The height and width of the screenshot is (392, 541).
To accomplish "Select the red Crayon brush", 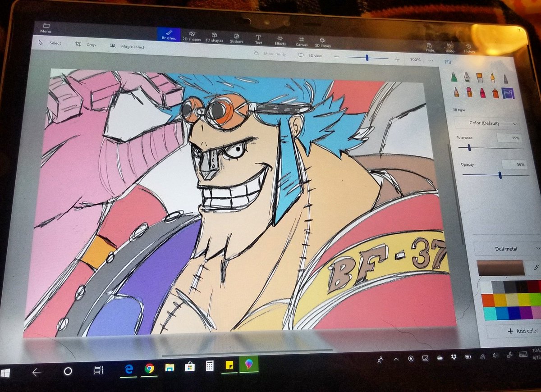I will pos(482,93).
